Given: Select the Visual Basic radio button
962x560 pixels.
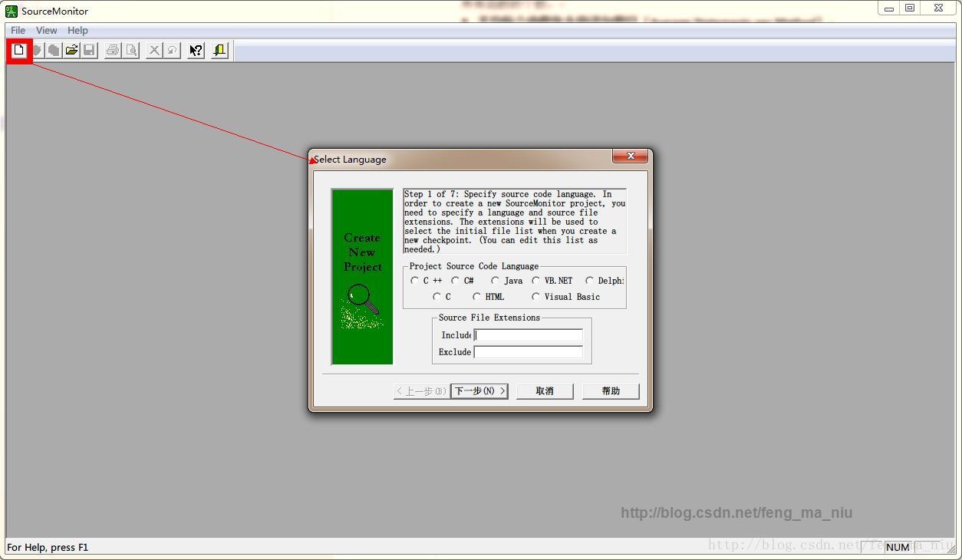Looking at the screenshot, I should click(536, 297).
